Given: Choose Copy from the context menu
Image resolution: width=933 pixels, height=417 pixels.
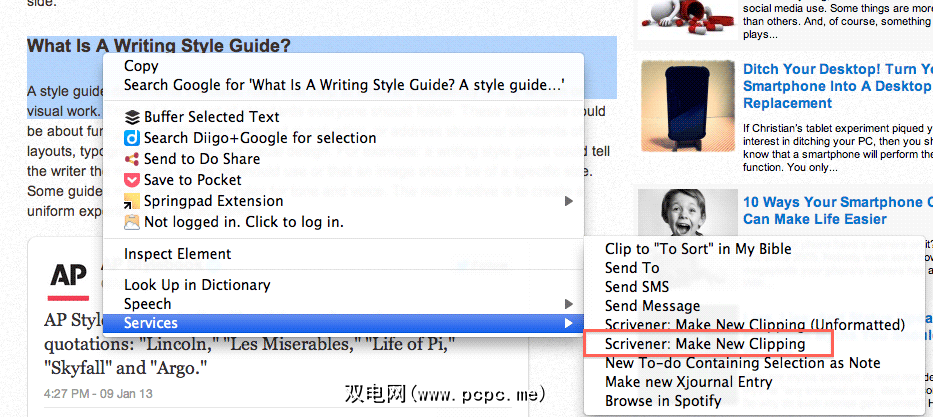Looking at the screenshot, I should click(x=343, y=66).
